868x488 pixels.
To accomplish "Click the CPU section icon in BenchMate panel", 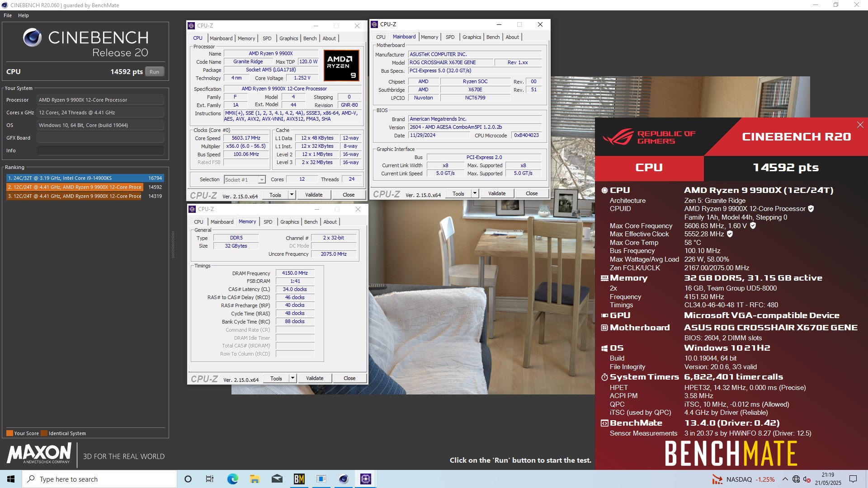I will click(604, 190).
